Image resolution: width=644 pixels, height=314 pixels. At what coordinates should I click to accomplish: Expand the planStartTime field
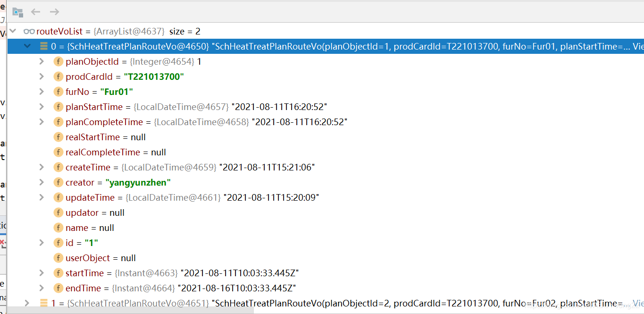pyautogui.click(x=42, y=107)
